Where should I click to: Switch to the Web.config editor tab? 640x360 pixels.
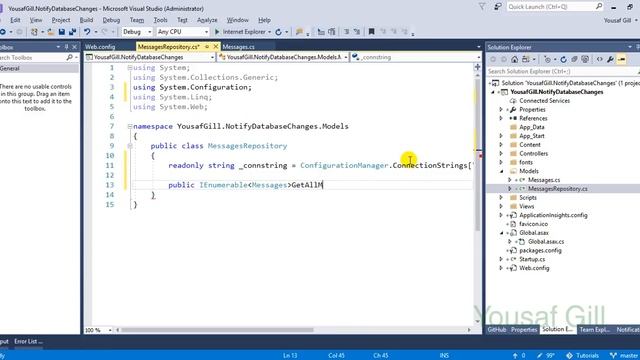tap(100, 47)
